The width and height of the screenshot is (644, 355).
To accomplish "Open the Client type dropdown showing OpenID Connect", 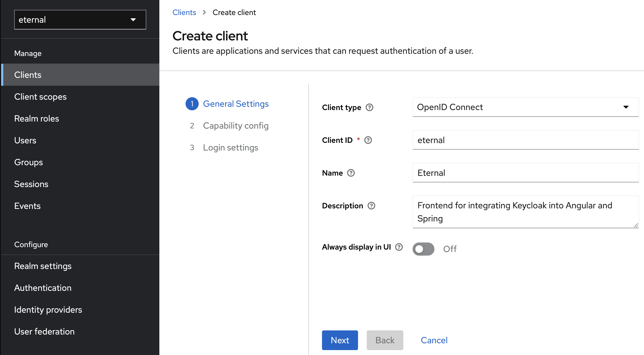I will point(525,107).
